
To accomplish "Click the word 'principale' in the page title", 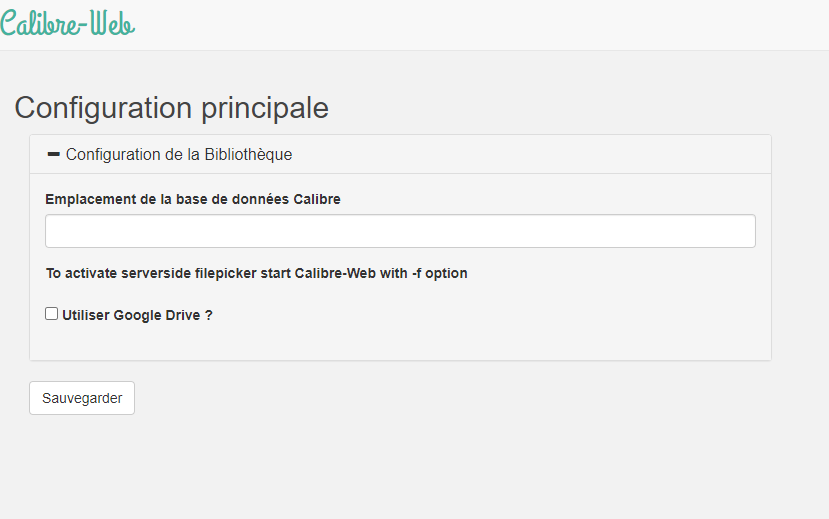I will [265, 109].
